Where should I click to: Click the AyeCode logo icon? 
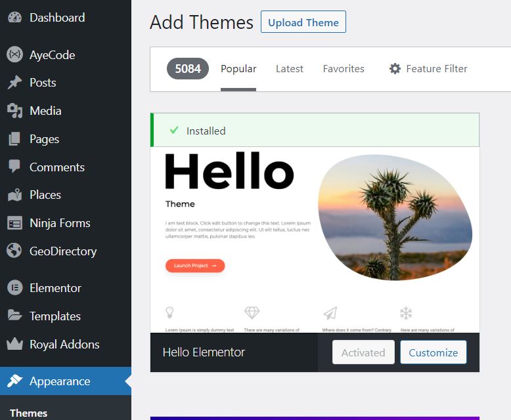(x=14, y=54)
